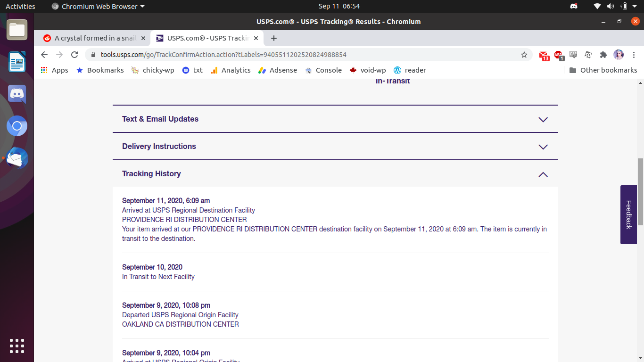Image resolution: width=644 pixels, height=362 pixels.
Task: Go back to the previous page
Action: tap(44, 55)
